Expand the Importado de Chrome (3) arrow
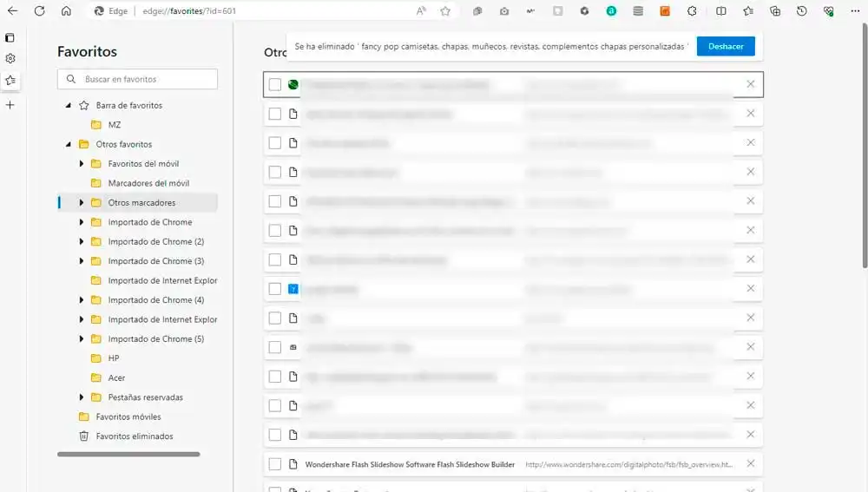The height and width of the screenshot is (492, 868). [x=82, y=260]
